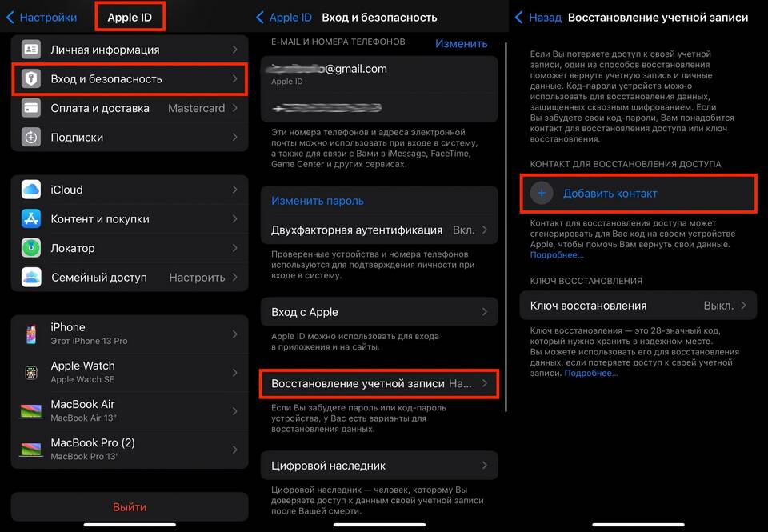Tap the Изменить пароль link
The height and width of the screenshot is (532, 768).
[318, 201]
